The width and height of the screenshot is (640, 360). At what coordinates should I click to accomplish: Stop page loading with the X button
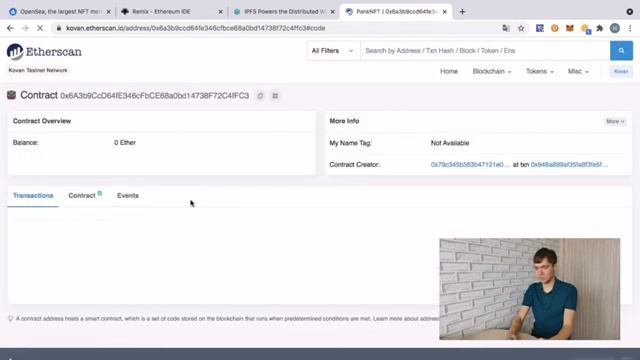tap(40, 28)
